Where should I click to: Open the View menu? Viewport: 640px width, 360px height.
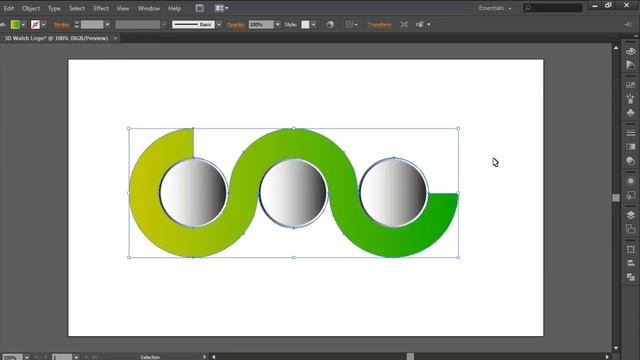coord(123,8)
